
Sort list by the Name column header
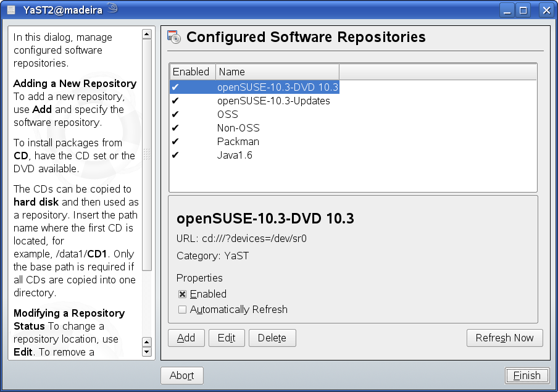click(277, 72)
